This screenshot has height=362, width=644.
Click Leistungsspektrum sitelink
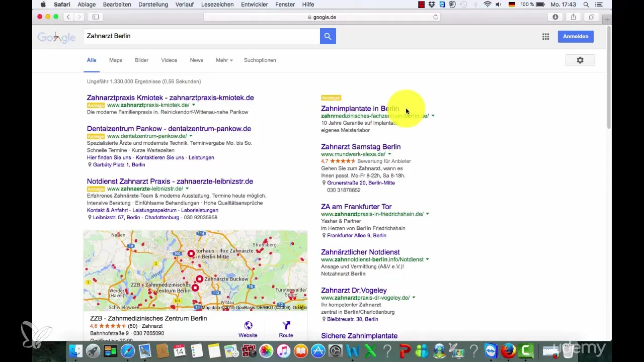154,210
